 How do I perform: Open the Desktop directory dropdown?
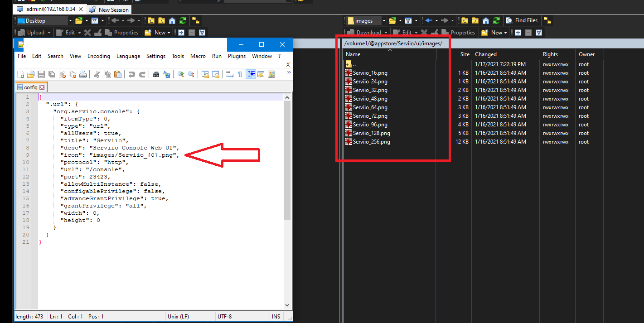coord(71,20)
